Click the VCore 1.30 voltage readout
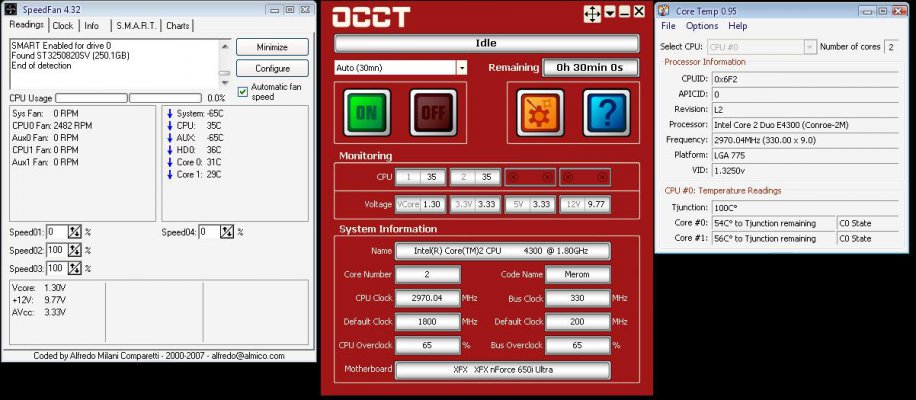Screen dimensions: 916x400 [421, 204]
